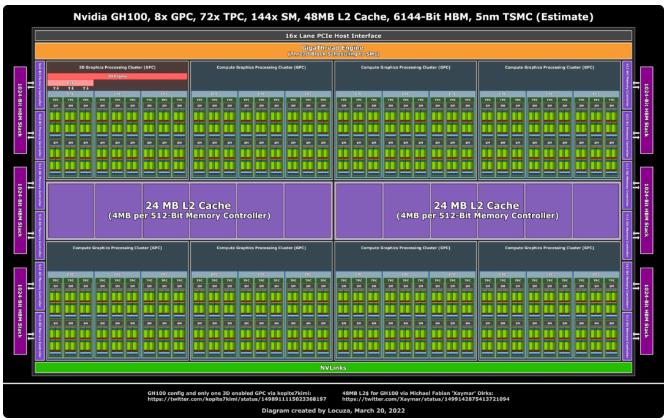The image size is (669, 420).
Task: Click the right 24 MB L2 Cache block
Action: point(477,210)
